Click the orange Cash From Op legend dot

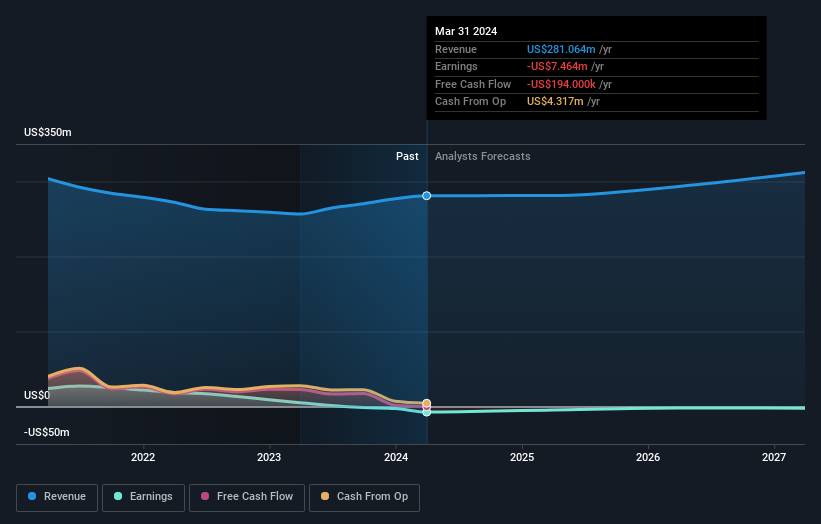click(x=325, y=496)
